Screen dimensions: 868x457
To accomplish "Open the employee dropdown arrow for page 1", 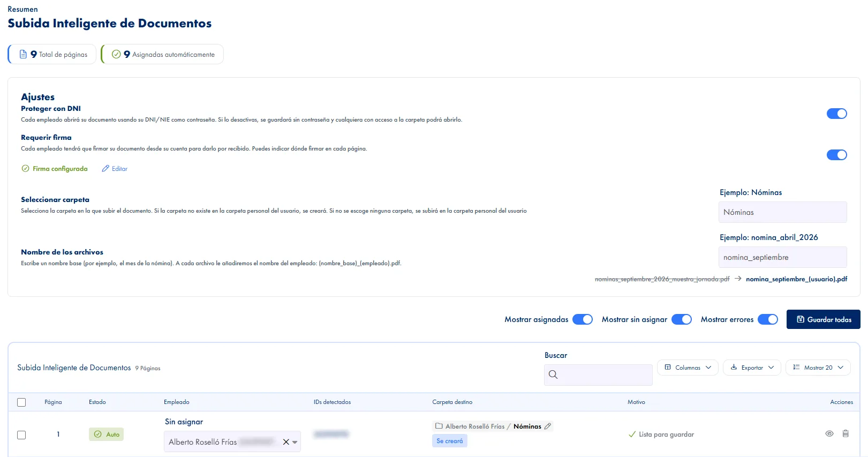I will pyautogui.click(x=295, y=443).
